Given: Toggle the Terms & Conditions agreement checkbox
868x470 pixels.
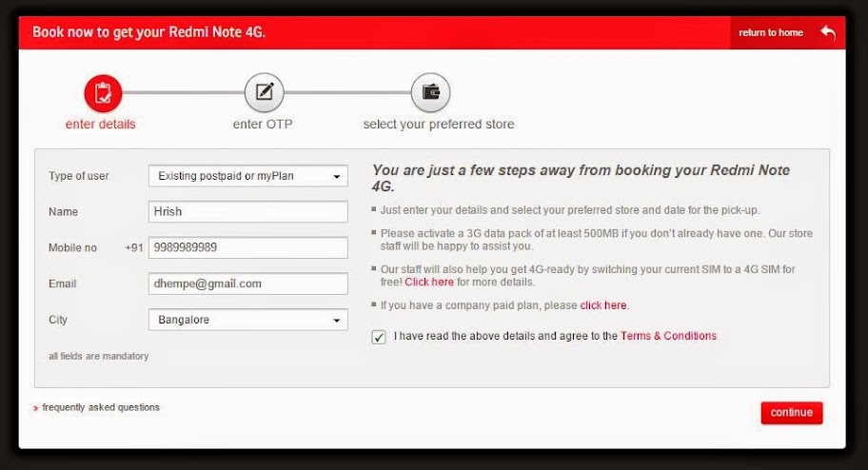Looking at the screenshot, I should click(x=379, y=337).
